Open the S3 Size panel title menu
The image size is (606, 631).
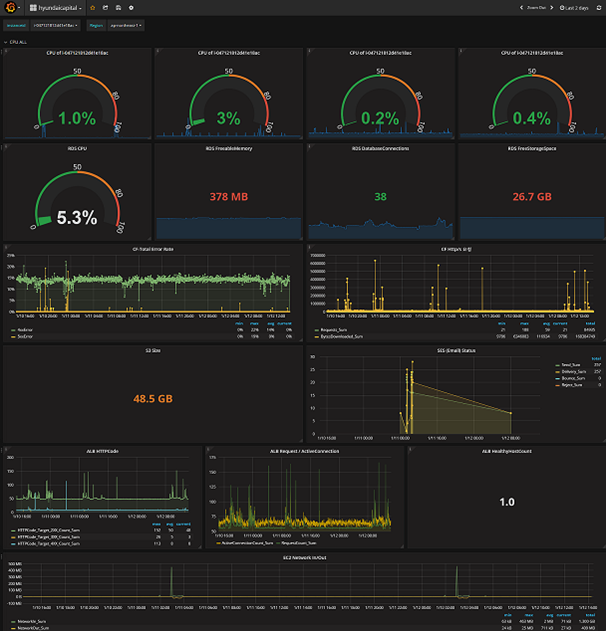[153, 351]
